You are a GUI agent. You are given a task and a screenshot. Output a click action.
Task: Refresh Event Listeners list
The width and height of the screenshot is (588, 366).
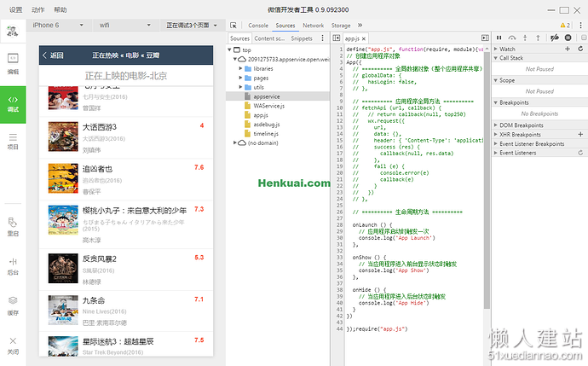580,153
